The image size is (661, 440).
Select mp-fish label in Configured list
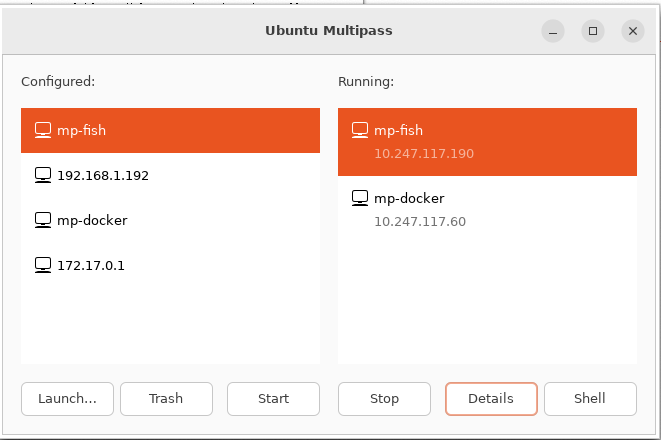pos(81,131)
